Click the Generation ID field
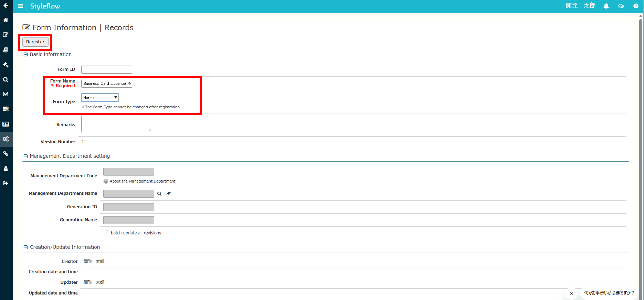 (129, 207)
